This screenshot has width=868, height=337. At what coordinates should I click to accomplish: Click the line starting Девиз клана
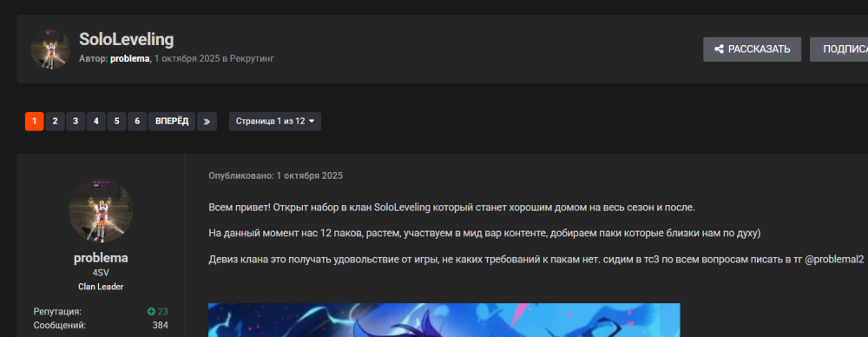536,260
